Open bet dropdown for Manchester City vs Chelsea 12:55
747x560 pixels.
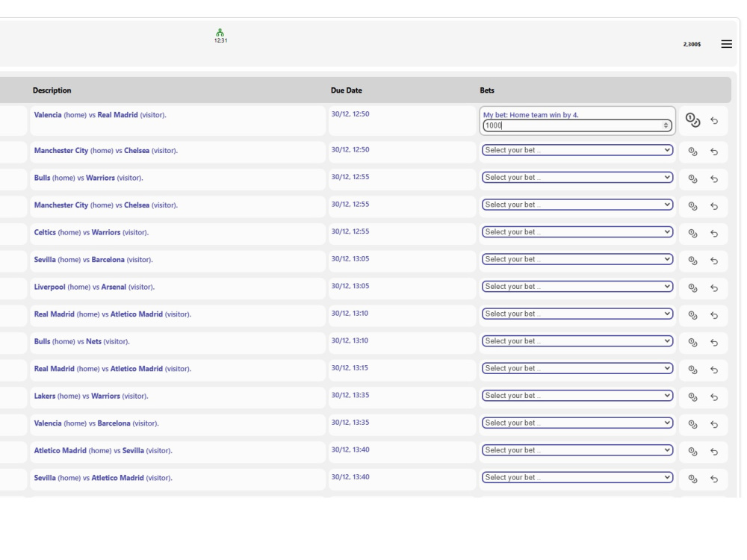coord(577,205)
